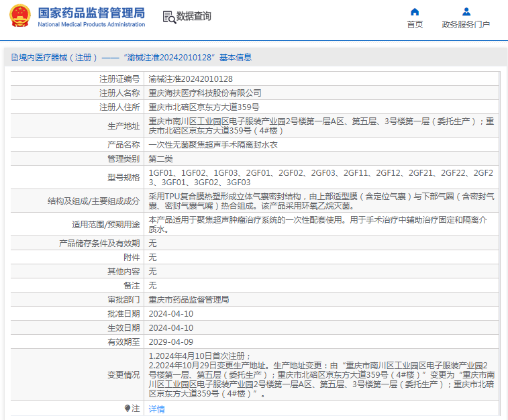Image resolution: width=508 pixels, height=420 pixels.
Task: Click the 变更情况 row label
Action: (x=123, y=374)
